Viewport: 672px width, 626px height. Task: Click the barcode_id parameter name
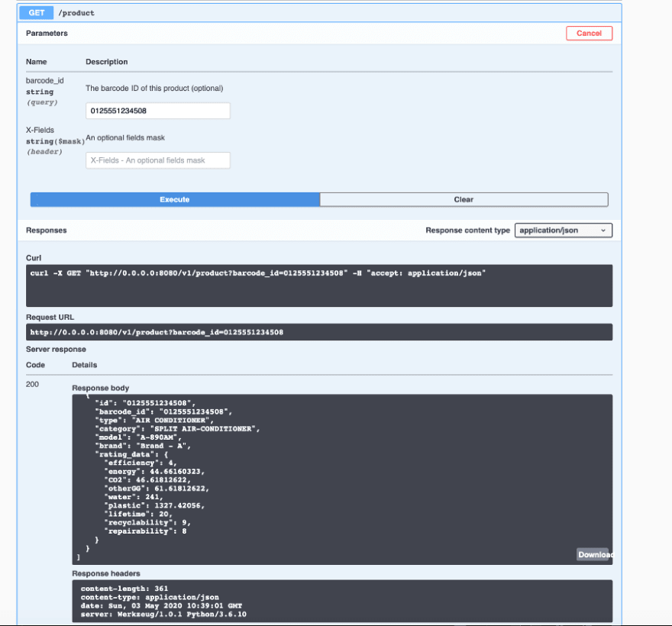(x=44, y=81)
